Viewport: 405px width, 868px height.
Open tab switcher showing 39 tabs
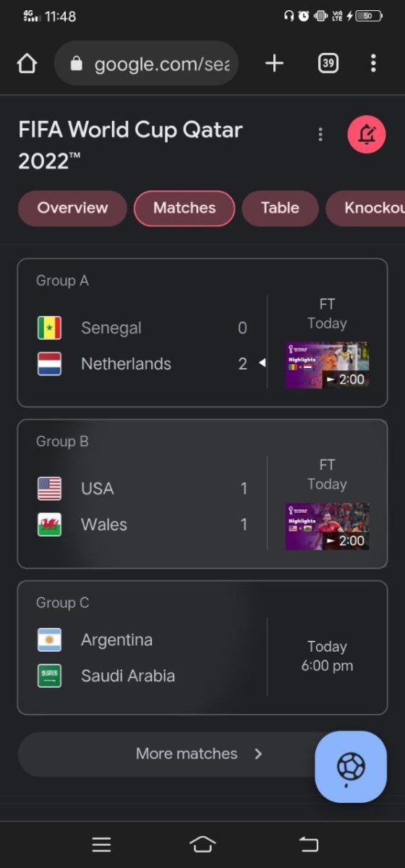(x=328, y=64)
